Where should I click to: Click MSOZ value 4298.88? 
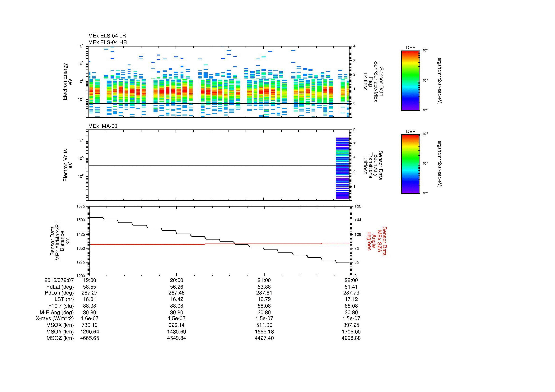351,338
